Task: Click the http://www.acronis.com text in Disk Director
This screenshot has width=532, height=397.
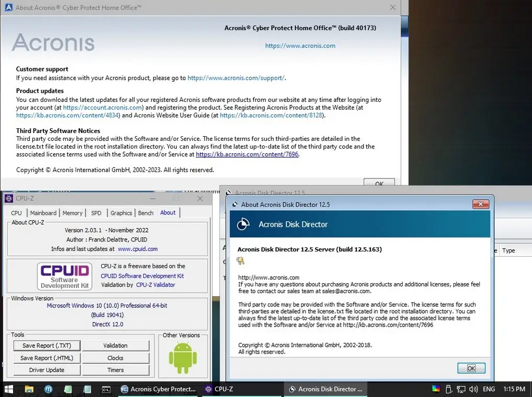Action: coord(269,278)
